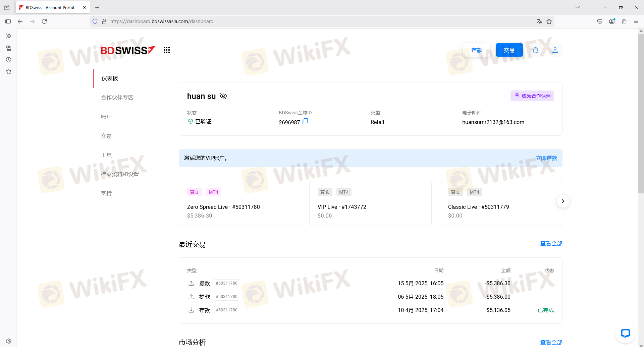Open synced tabs in the sidebar
Screen dimensions: 644x362
(x=9, y=48)
